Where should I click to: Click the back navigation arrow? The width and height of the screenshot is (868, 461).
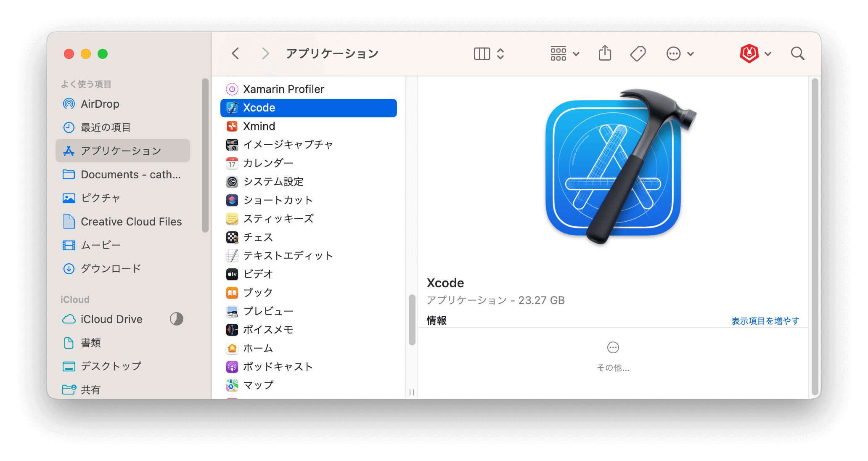point(236,53)
